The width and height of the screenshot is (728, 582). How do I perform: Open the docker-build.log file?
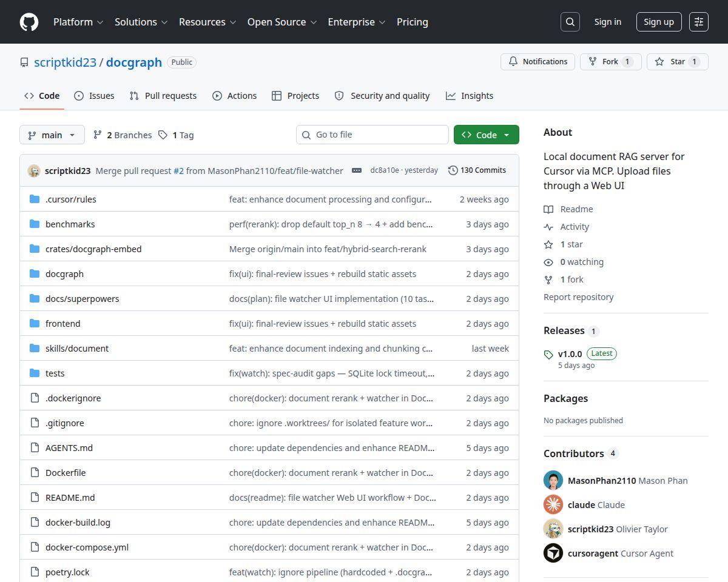click(x=78, y=522)
